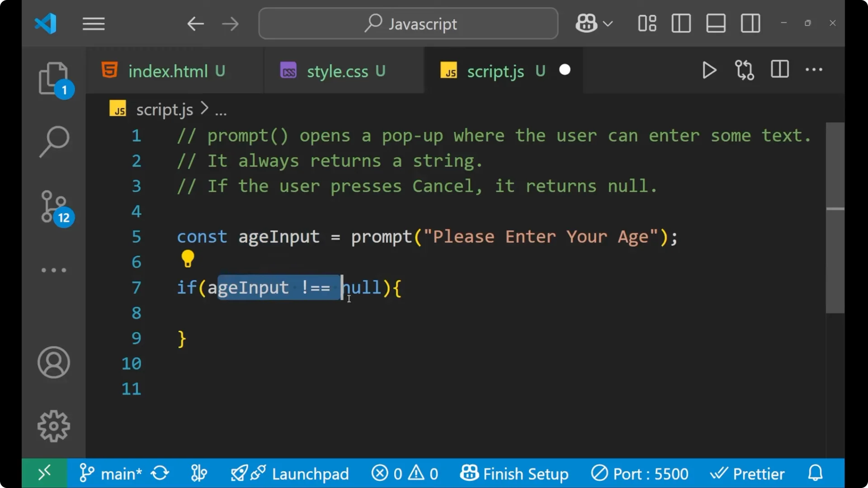Select the Search icon in activity bar
Screen dimensions: 868x488
54,142
